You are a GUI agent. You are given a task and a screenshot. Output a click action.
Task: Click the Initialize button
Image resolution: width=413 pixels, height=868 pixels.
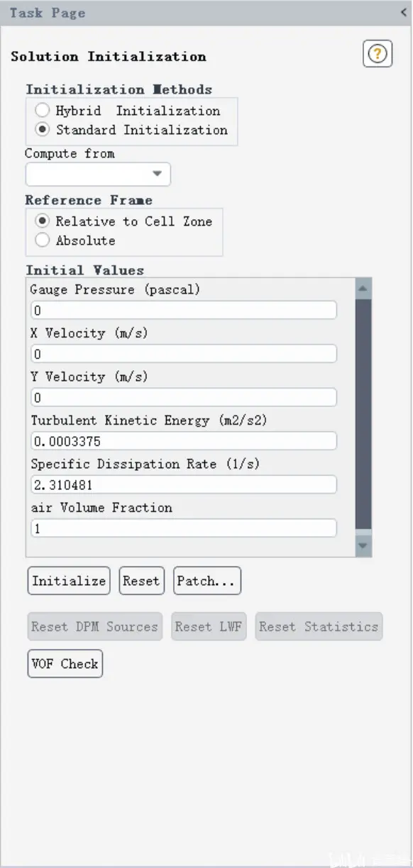[69, 581]
